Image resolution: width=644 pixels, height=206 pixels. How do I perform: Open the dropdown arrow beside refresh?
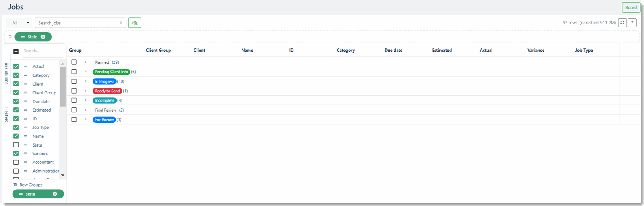(632, 23)
